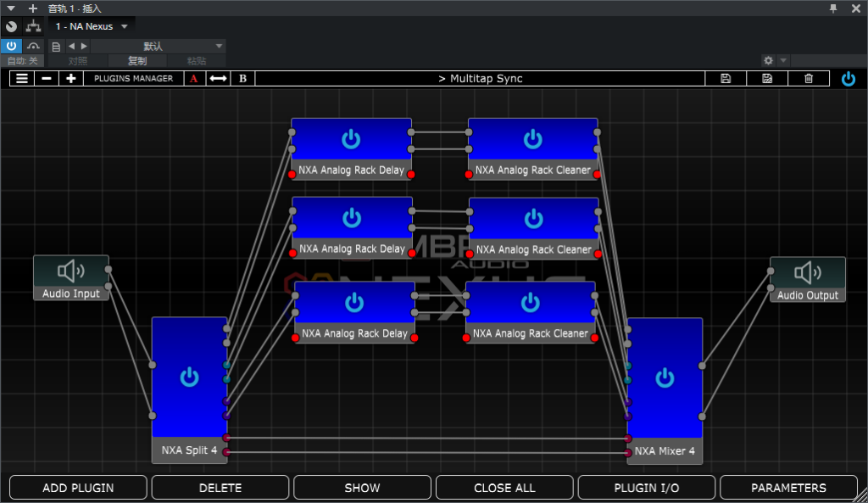The image size is (868, 503).
Task: Click CLOSE ALL
Action: click(x=505, y=488)
